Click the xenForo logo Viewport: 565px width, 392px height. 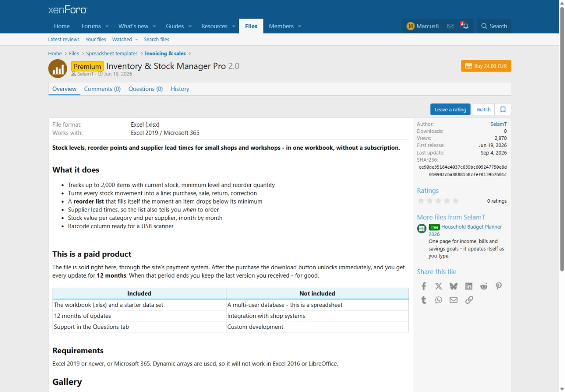tap(68, 10)
